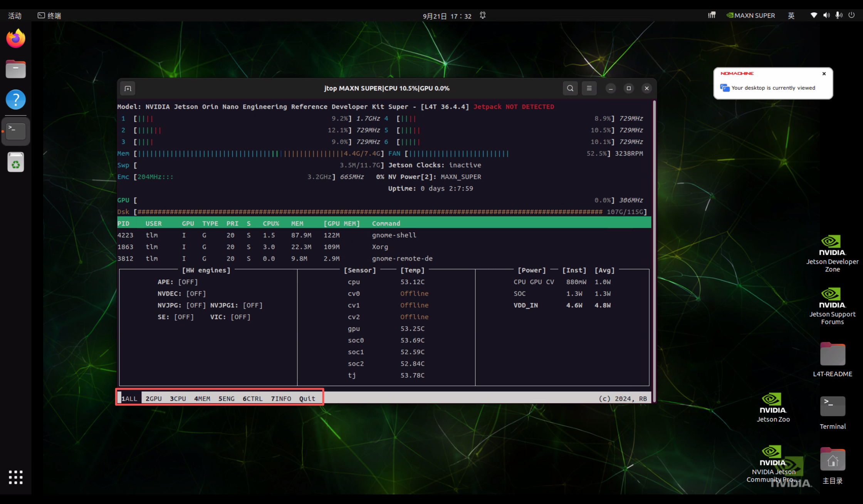The image size is (863, 504).
Task: Open the home folder 主目录 icon
Action: click(x=832, y=466)
